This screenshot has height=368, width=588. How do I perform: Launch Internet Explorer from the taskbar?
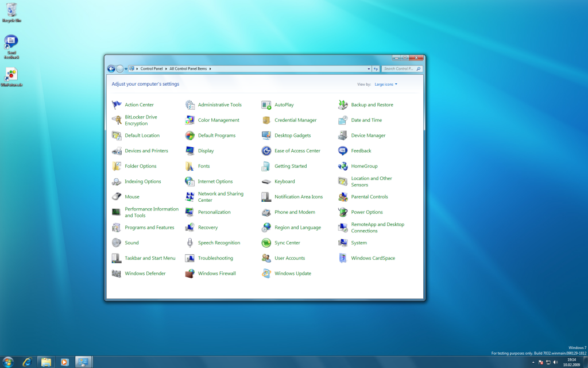click(27, 362)
